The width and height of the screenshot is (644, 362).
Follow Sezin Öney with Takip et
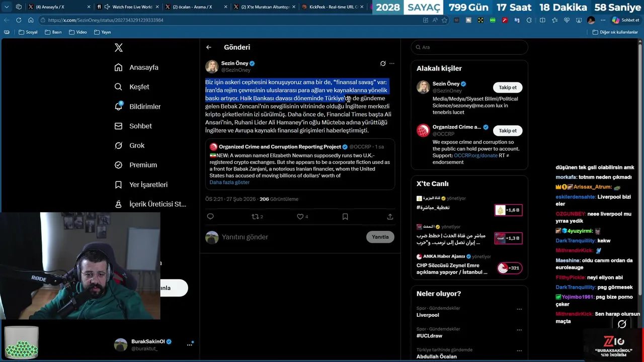(x=508, y=87)
